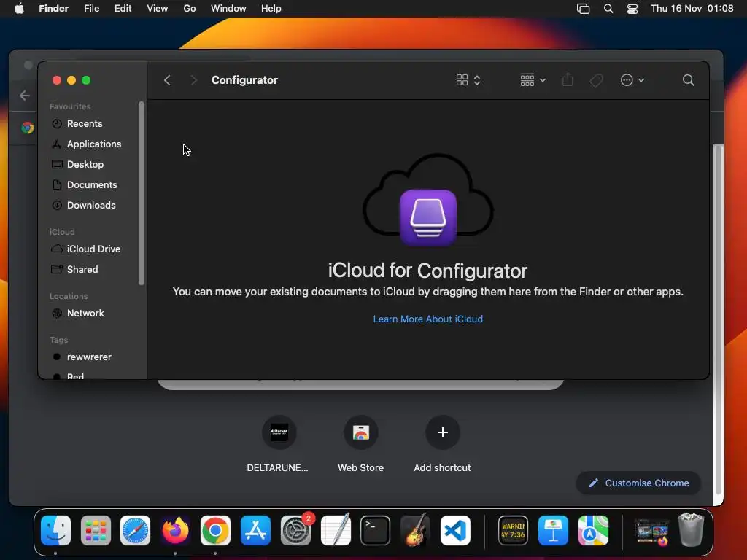Open the File menu
Image resolution: width=747 pixels, height=560 pixels.
(x=91, y=9)
